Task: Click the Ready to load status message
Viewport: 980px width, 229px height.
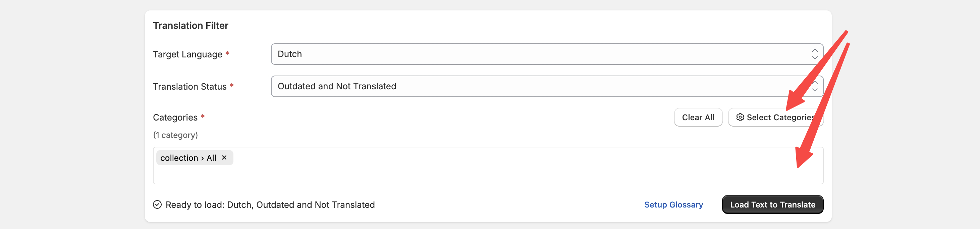Action: point(270,204)
